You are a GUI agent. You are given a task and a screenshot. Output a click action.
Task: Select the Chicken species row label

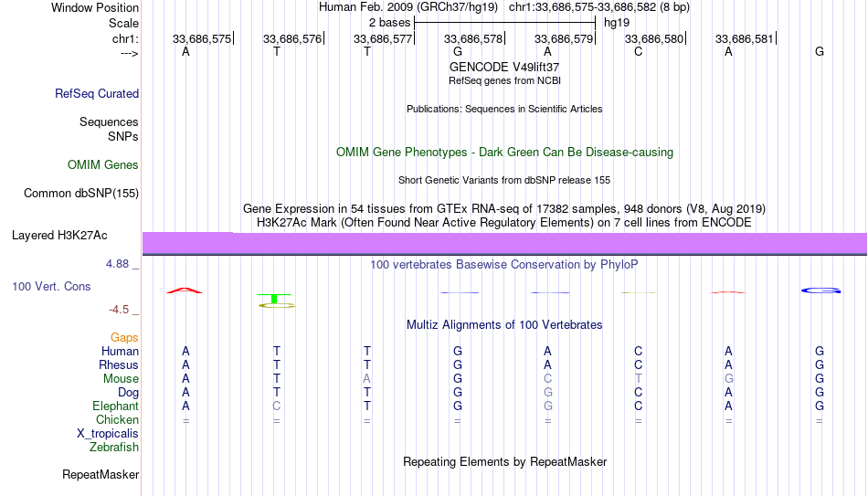(x=117, y=419)
